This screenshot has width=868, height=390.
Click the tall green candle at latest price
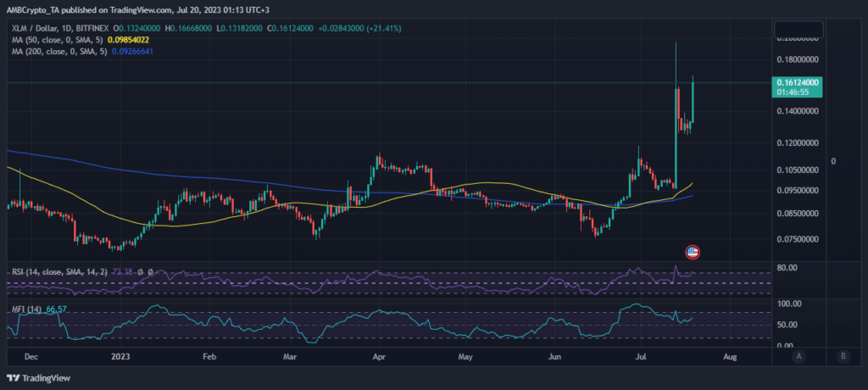693,102
